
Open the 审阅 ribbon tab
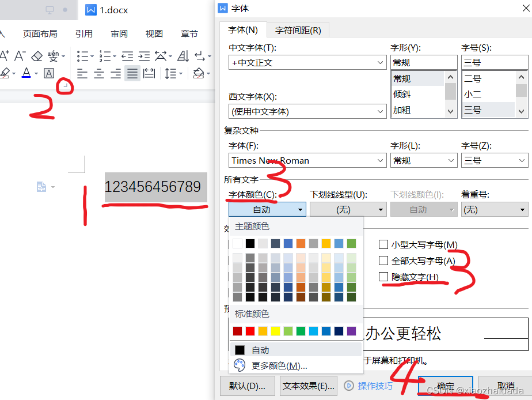[x=119, y=33]
